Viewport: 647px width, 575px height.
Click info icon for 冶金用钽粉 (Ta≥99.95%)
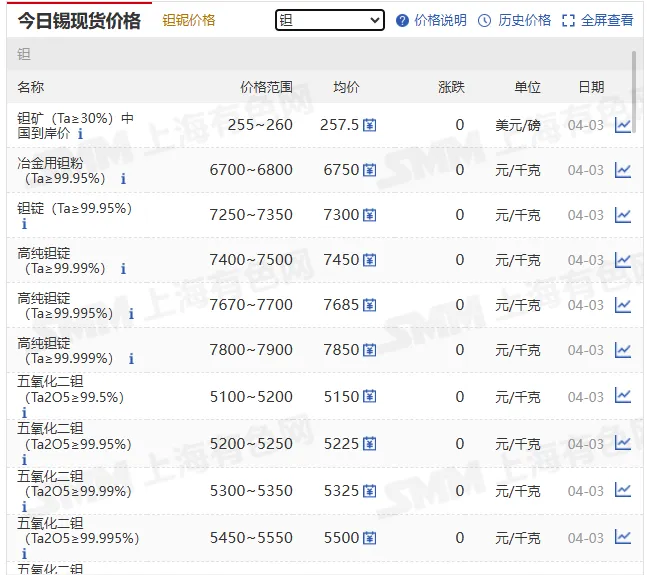(x=123, y=179)
